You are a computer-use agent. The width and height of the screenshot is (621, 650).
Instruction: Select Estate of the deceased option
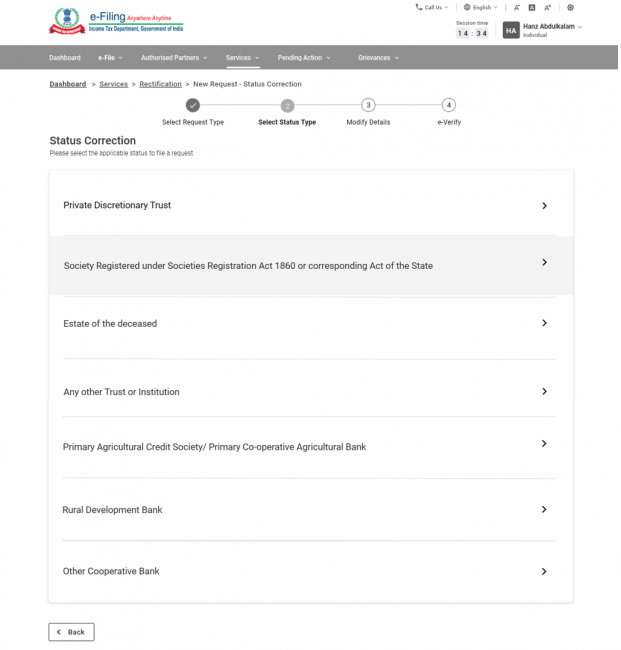pos(313,329)
